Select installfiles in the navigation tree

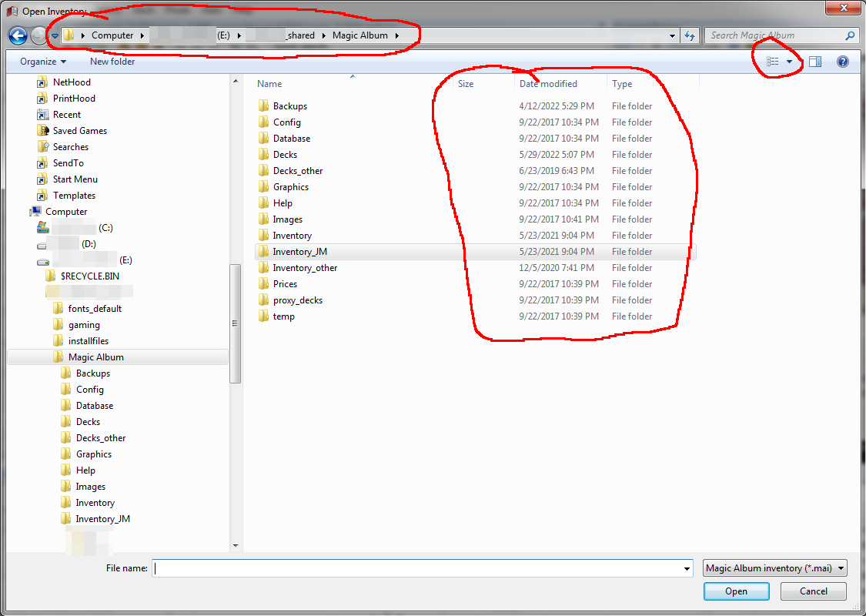pyautogui.click(x=89, y=341)
